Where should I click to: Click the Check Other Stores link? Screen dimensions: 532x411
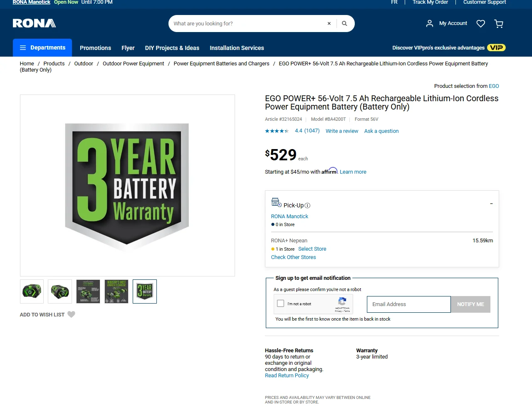[293, 257]
